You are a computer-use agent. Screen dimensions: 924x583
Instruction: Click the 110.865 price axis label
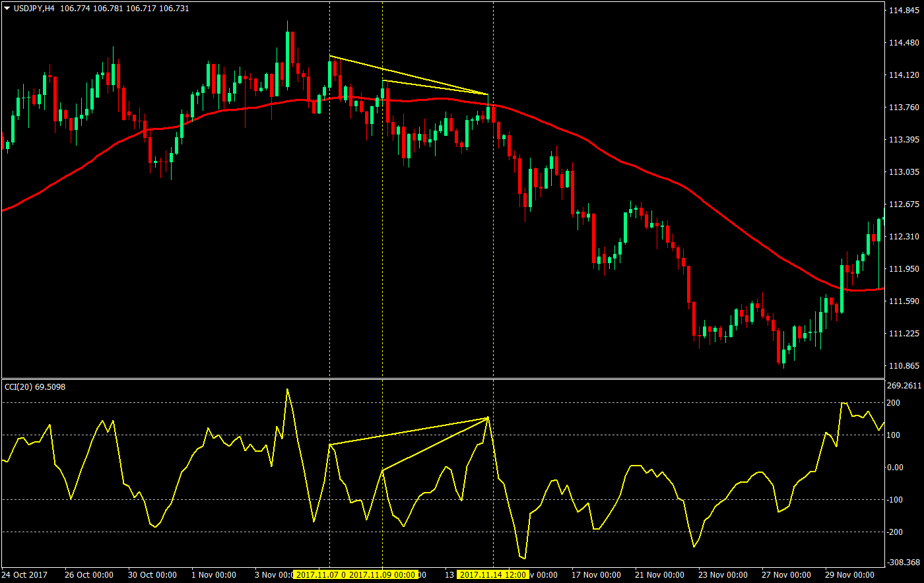click(905, 365)
